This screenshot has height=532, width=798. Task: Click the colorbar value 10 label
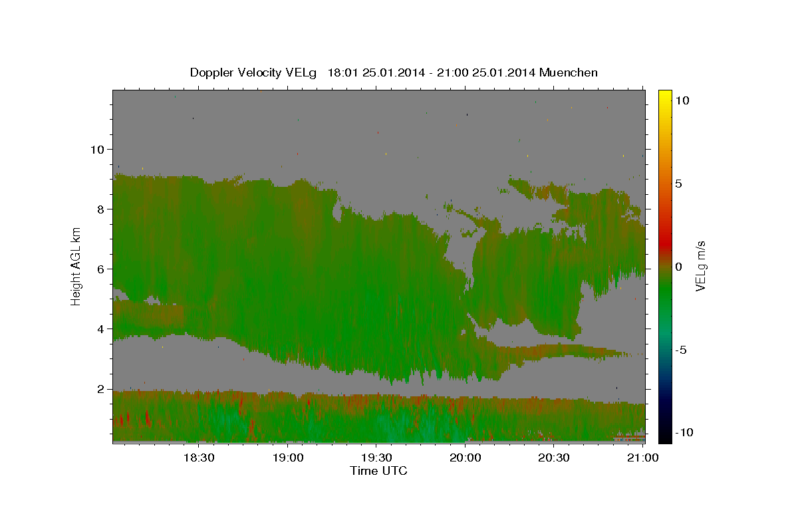click(682, 100)
